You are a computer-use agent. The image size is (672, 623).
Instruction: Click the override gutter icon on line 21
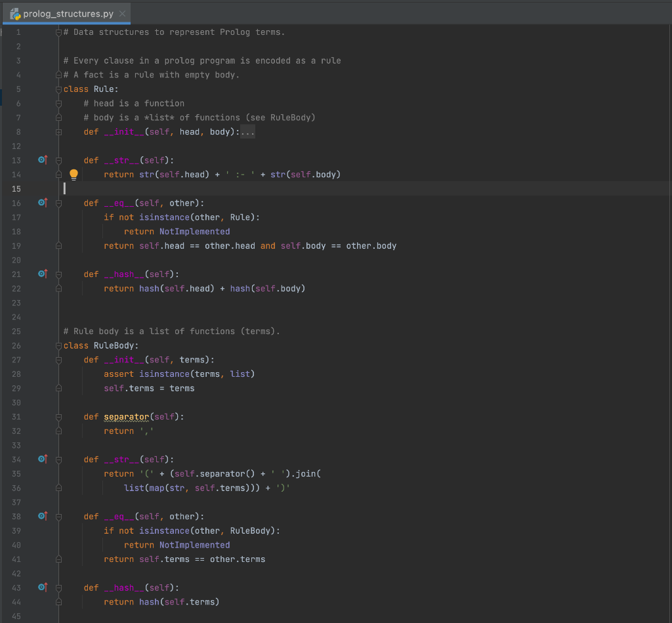coord(43,274)
